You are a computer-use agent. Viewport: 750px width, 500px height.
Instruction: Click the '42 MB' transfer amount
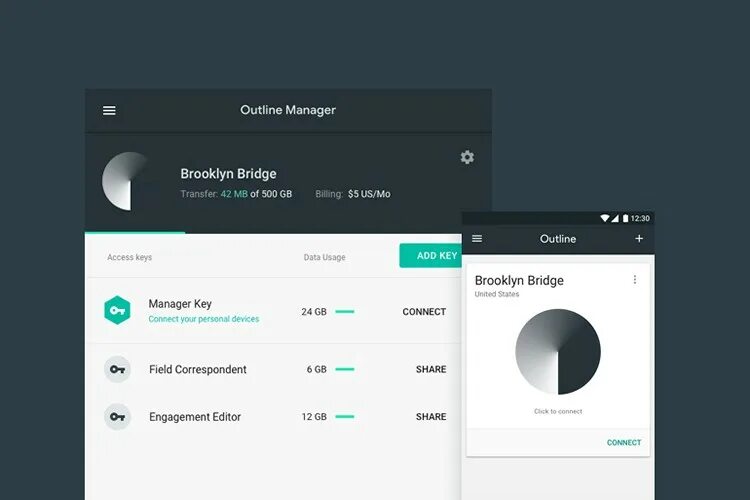coord(234,194)
